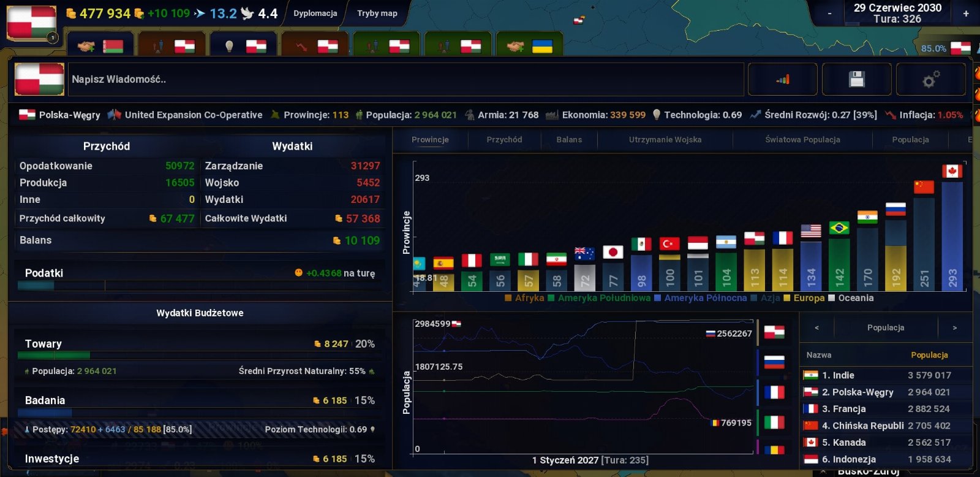980x477 pixels.
Task: Open the colored bar chart statistics button
Action: coord(783,79)
